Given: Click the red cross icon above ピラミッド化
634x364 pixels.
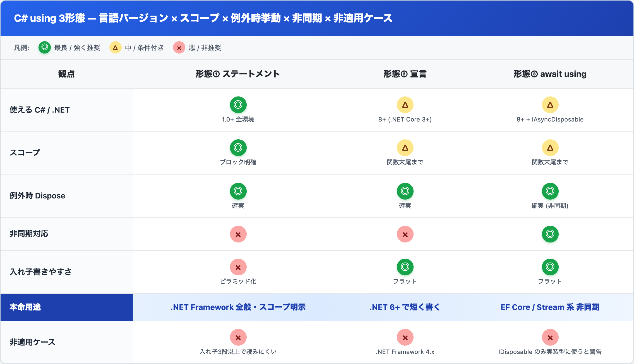Looking at the screenshot, I should (238, 267).
